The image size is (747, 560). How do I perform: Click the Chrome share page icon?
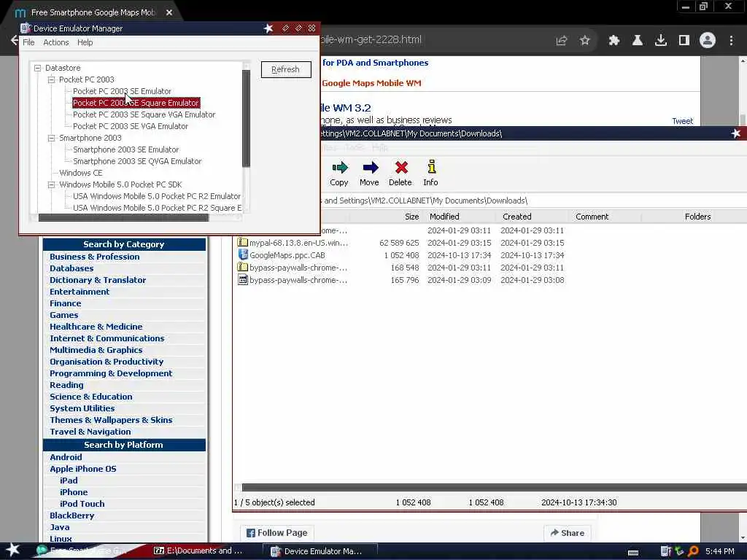click(x=562, y=41)
